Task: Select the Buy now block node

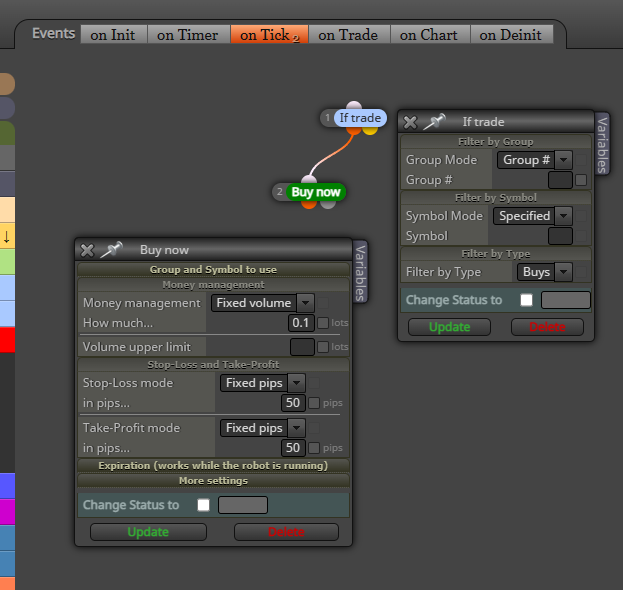Action: coord(316,192)
